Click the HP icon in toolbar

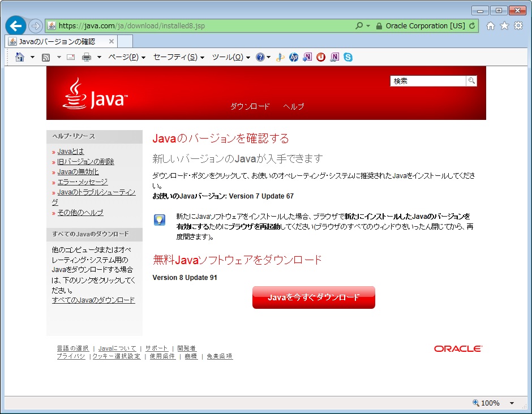tap(294, 57)
